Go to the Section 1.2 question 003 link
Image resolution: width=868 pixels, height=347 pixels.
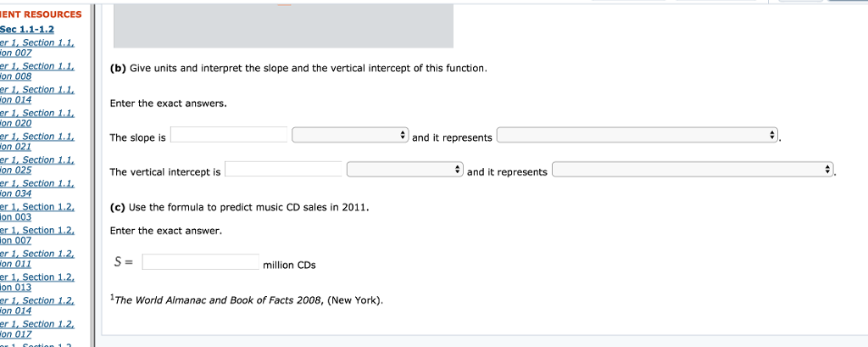37,211
